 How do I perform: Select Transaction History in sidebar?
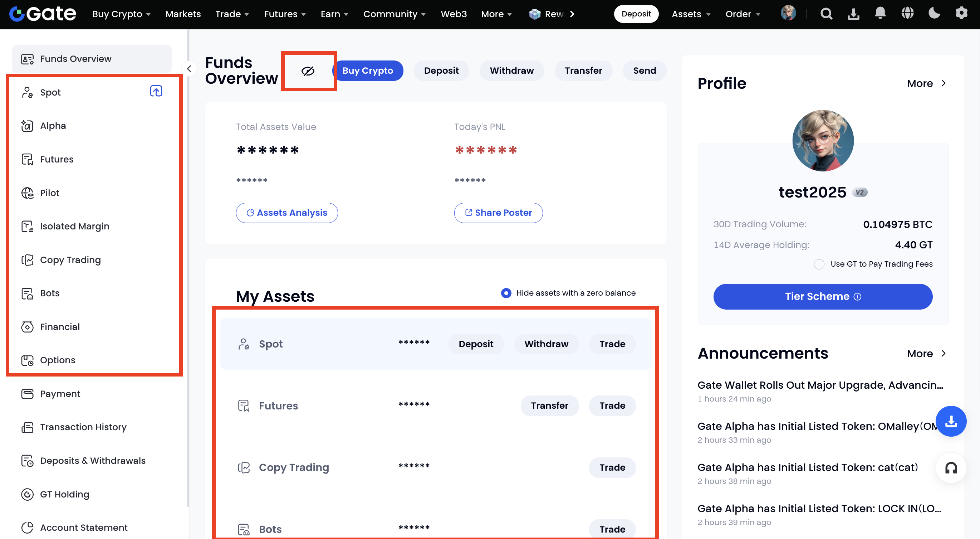click(83, 427)
